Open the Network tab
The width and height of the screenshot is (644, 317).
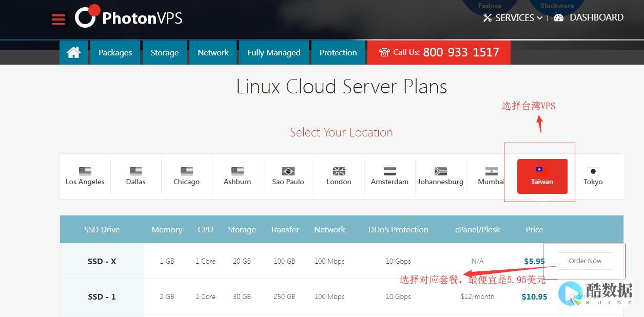(213, 52)
